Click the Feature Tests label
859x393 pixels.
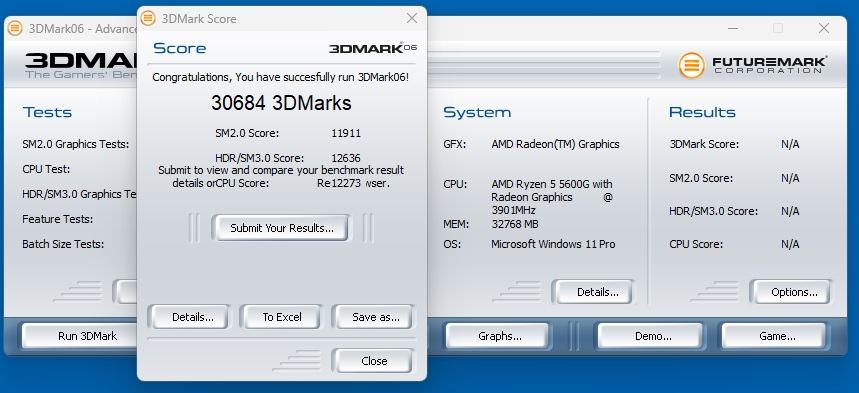coord(58,219)
